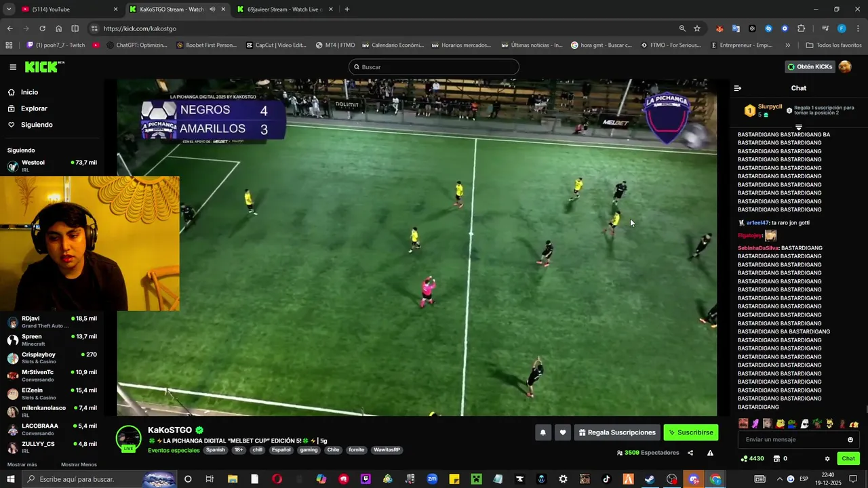Open the CapCut Video Editor bookmark
868x488 pixels.
point(277,45)
